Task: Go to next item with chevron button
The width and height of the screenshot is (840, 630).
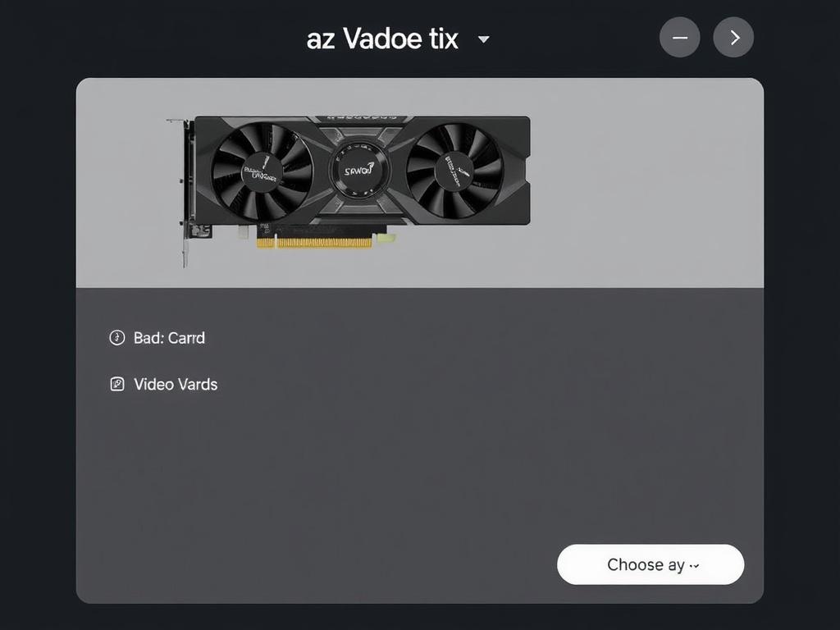Action: point(733,38)
